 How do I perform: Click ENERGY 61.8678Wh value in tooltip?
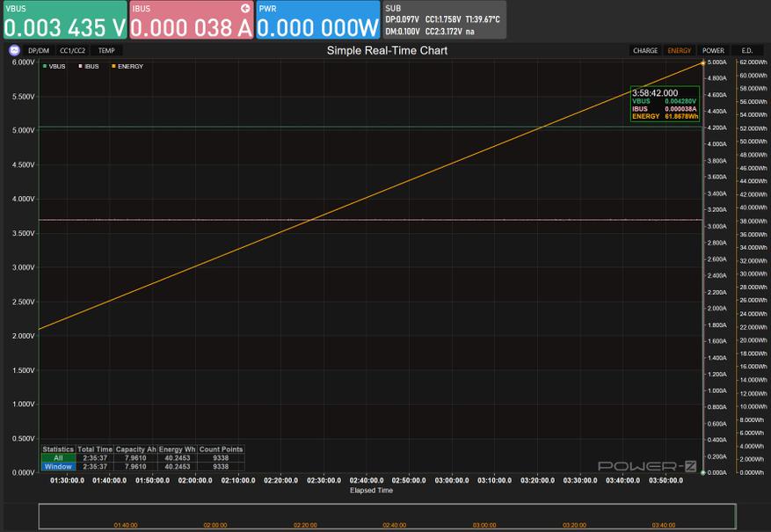click(681, 117)
